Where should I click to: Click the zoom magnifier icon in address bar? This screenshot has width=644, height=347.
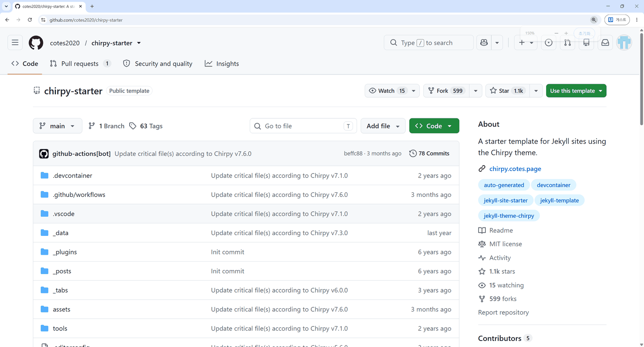[594, 20]
